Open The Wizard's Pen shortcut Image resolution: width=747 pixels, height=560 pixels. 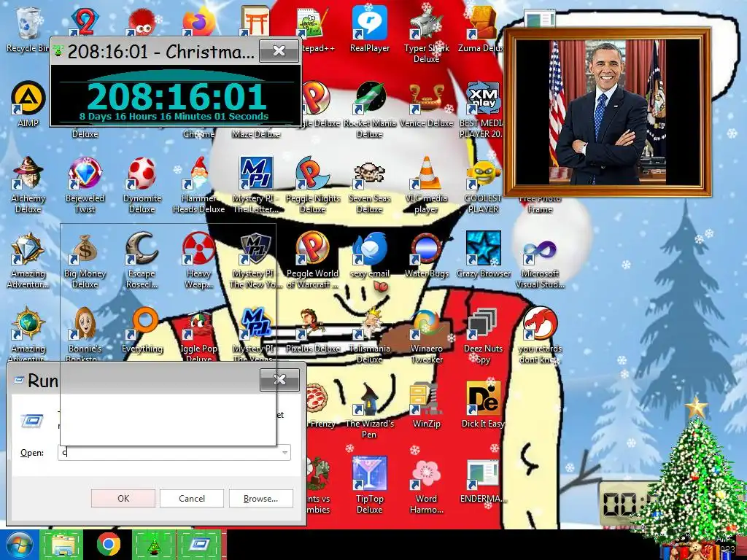point(370,411)
